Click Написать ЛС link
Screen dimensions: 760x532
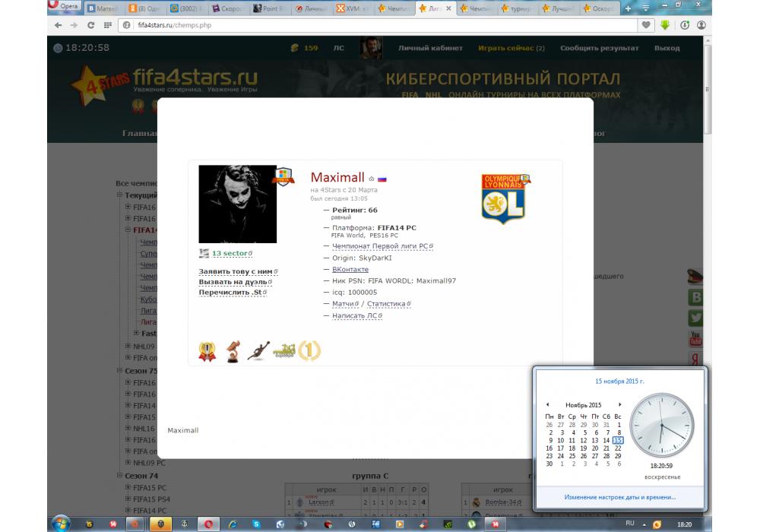(x=354, y=315)
